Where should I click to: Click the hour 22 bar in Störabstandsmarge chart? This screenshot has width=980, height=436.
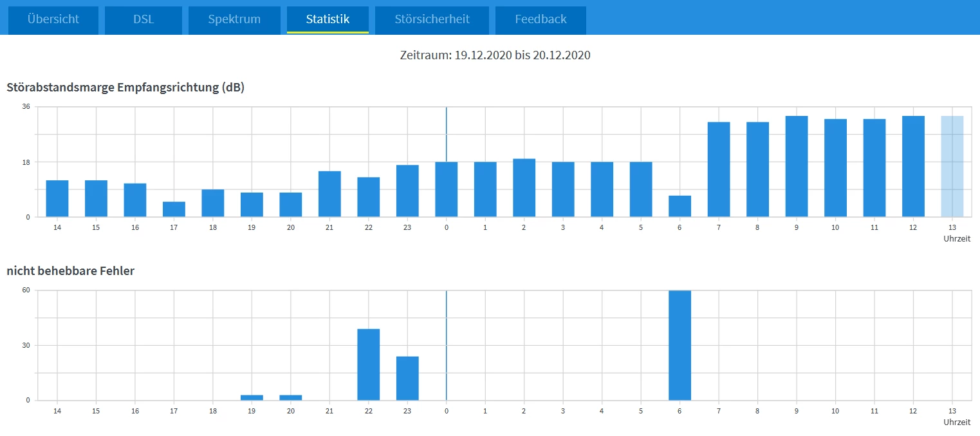point(369,197)
